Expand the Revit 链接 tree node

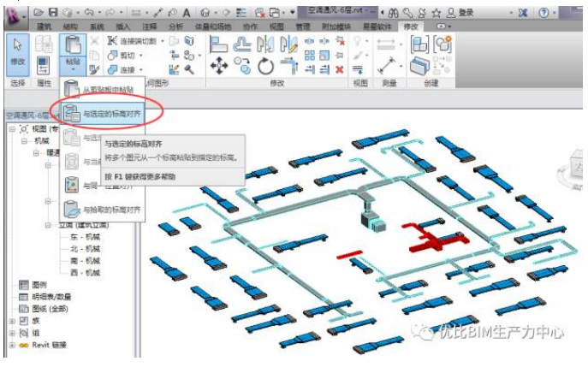click(x=12, y=345)
